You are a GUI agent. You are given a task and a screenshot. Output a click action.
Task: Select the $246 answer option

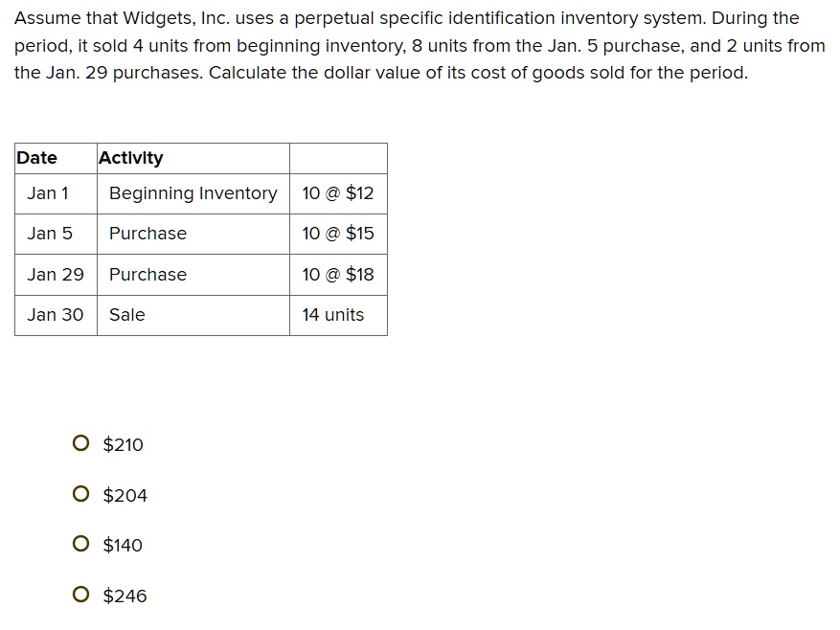80,595
